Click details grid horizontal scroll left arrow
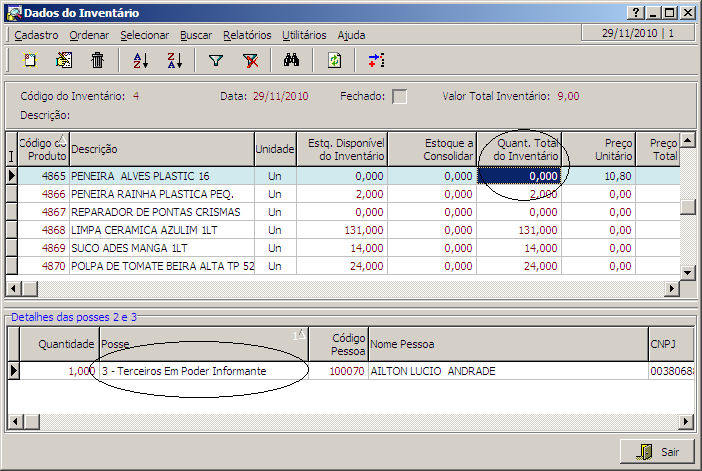Image resolution: width=702 pixels, height=471 pixels. pos(15,421)
